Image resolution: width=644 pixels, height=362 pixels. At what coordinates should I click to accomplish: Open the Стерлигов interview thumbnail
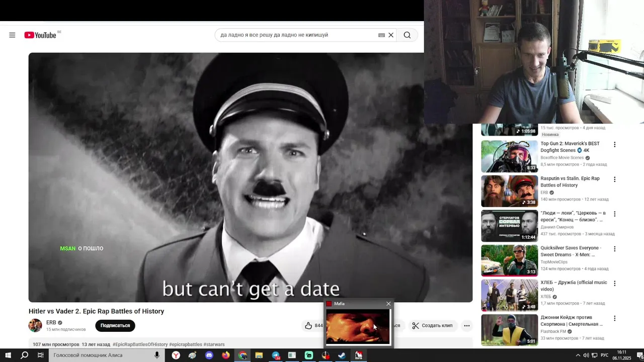[509, 226]
